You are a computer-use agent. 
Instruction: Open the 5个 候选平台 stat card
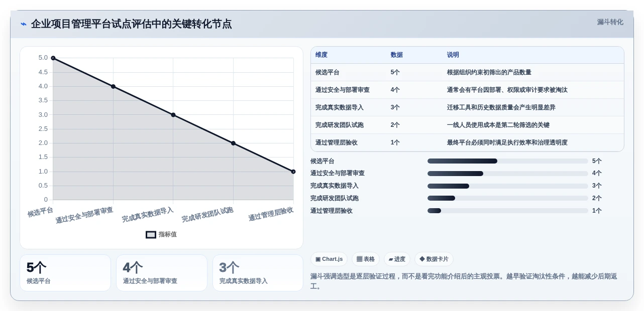[x=65, y=273]
